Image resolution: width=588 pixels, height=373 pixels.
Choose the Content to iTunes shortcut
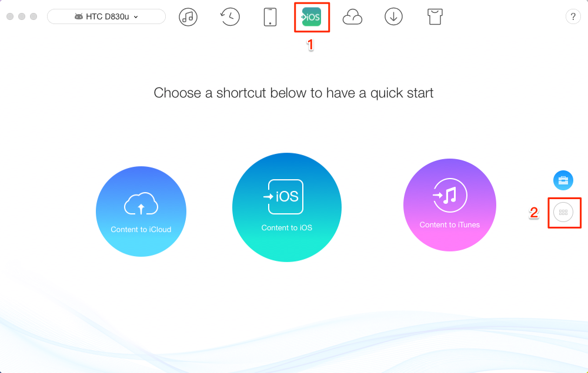point(450,205)
